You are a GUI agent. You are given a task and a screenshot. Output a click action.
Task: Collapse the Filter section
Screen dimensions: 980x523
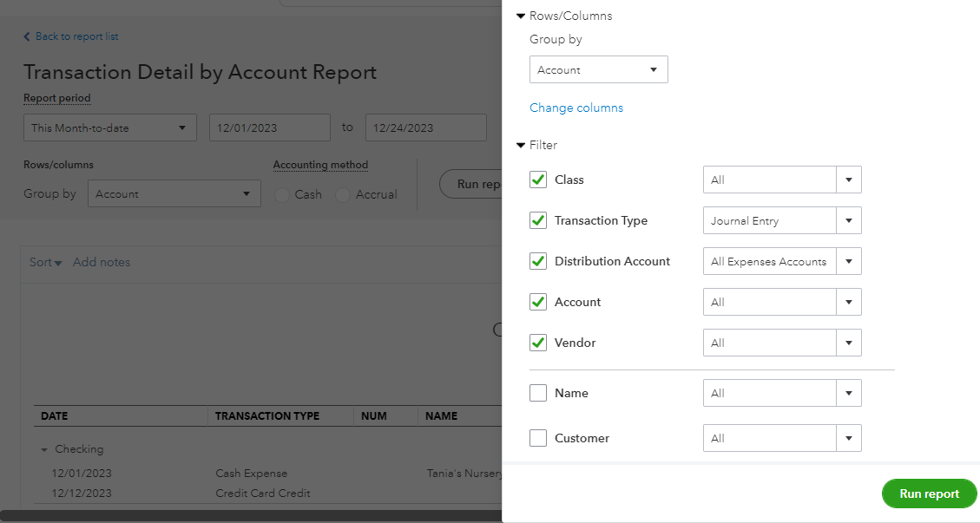(x=521, y=145)
